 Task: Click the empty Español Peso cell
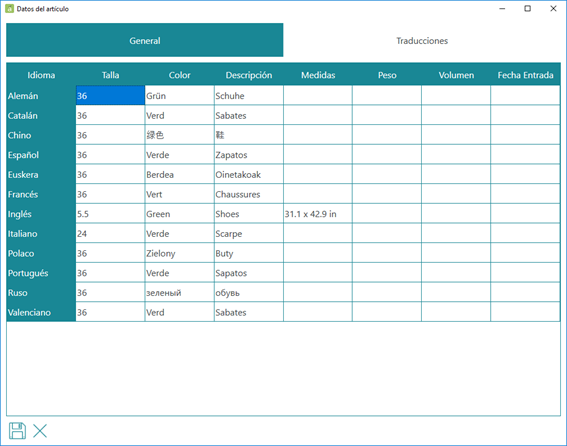pyautogui.click(x=387, y=155)
